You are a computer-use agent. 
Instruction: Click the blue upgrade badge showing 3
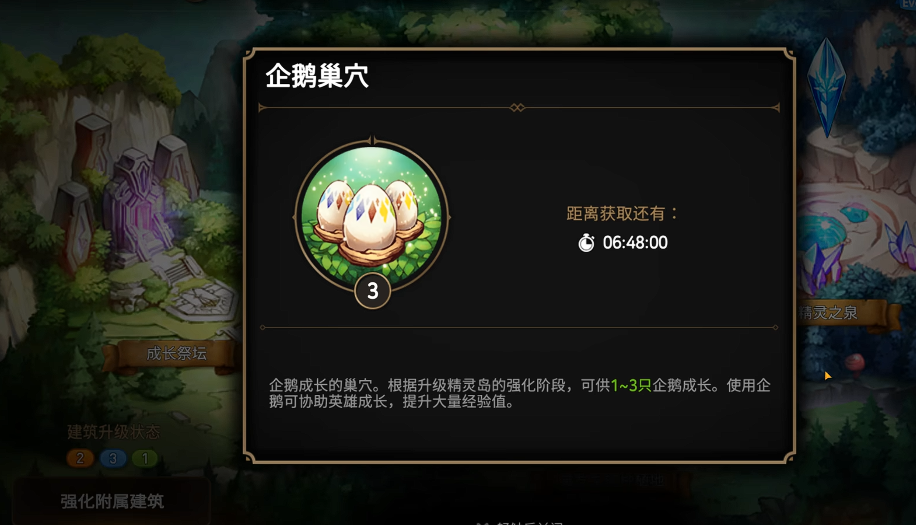[113, 458]
